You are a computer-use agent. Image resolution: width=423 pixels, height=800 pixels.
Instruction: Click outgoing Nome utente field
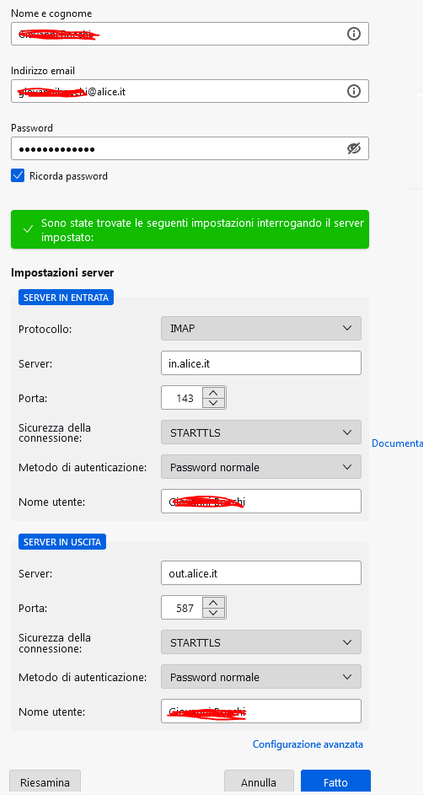tap(261, 712)
